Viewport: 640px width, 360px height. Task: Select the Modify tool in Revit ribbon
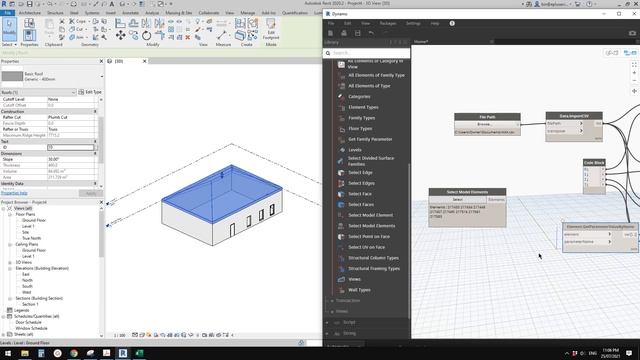click(x=9, y=29)
